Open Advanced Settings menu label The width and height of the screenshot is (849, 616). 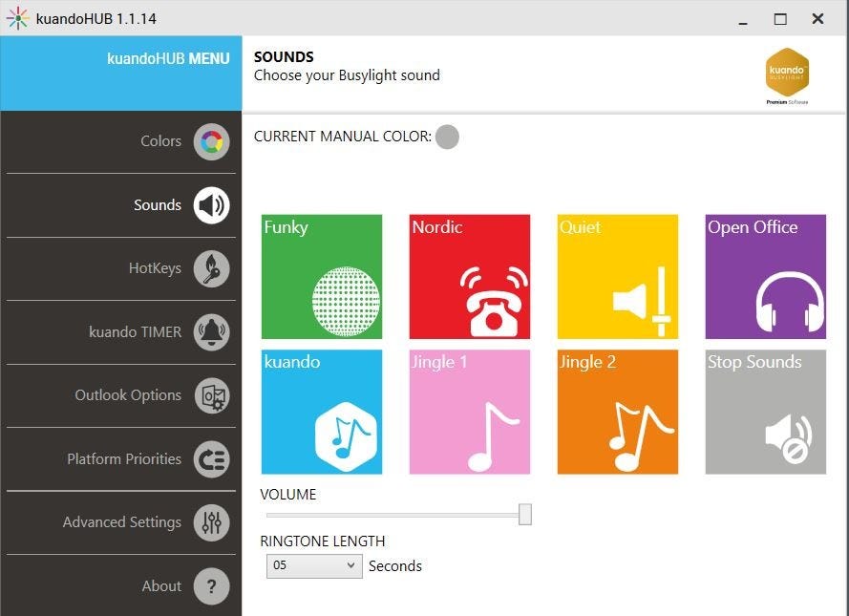tap(122, 522)
